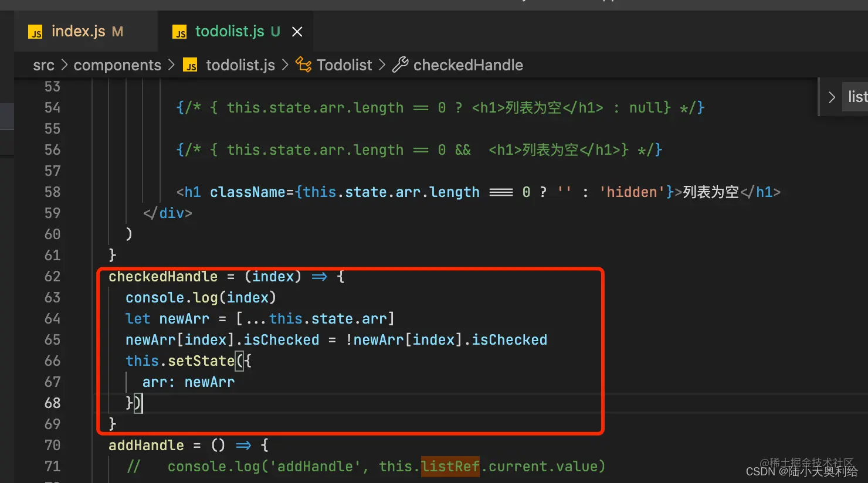The height and width of the screenshot is (483, 868).
Task: Open the todolist.js breadcrumb item
Action: coord(240,65)
